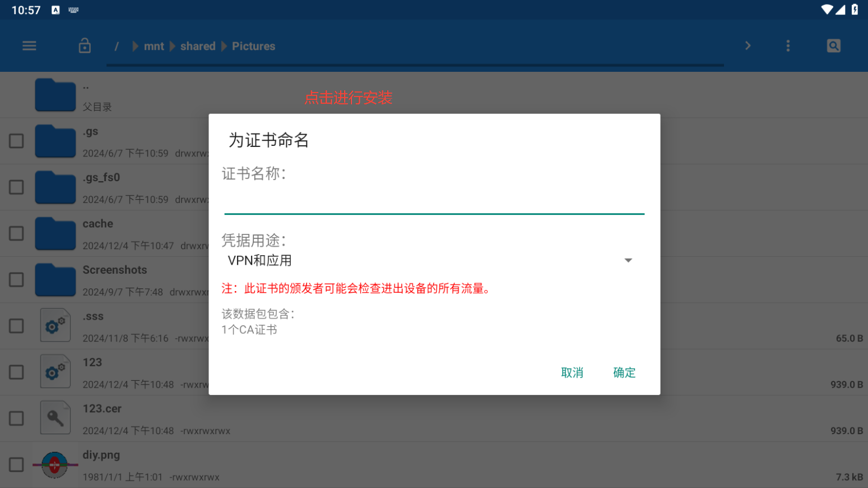The width and height of the screenshot is (868, 488).
Task: Click the 123.cer file name
Action: 102,409
